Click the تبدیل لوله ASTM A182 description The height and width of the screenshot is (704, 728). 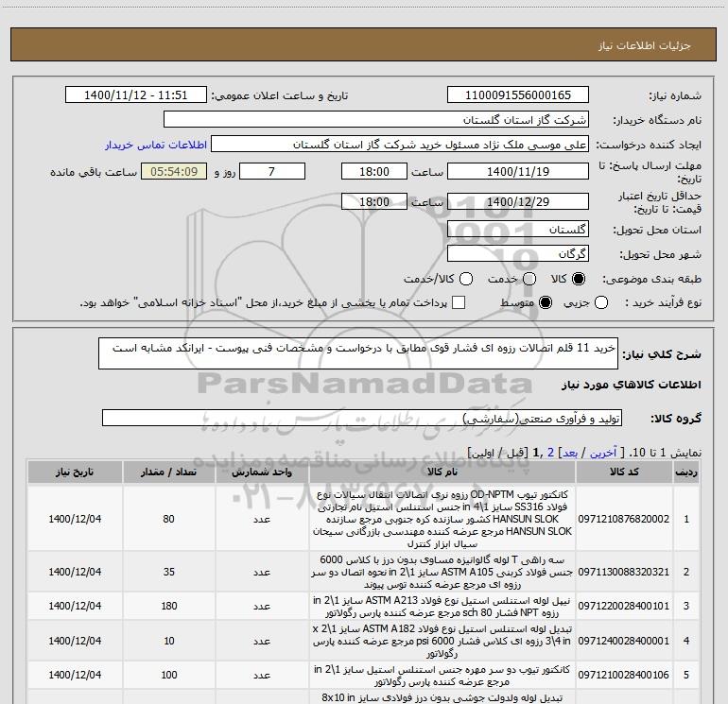click(442, 641)
